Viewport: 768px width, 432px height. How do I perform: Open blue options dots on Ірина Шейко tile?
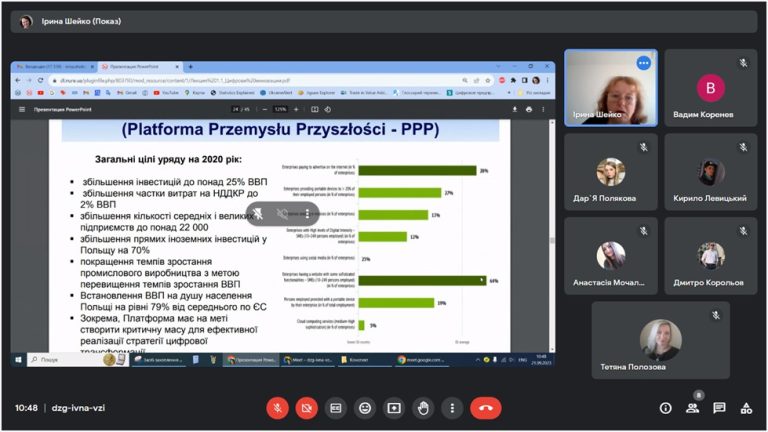pyautogui.click(x=644, y=63)
